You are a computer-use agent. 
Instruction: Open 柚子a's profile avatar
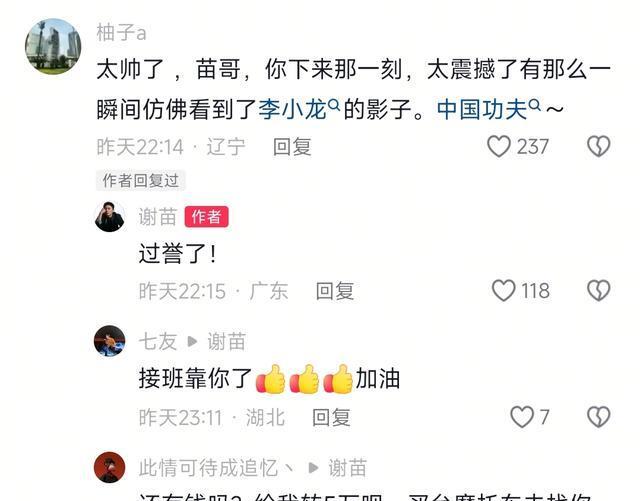click(x=53, y=46)
